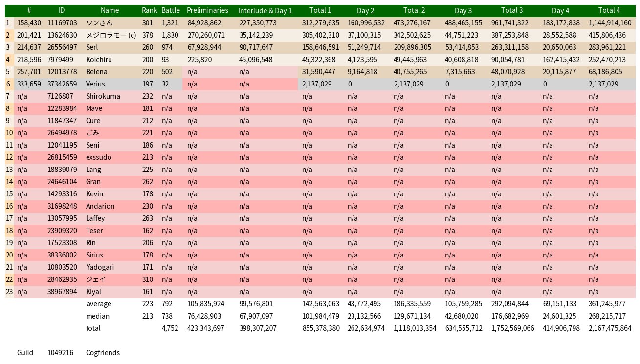
Task: Select Preliminaries value "270,260,071"
Action: (206, 35)
